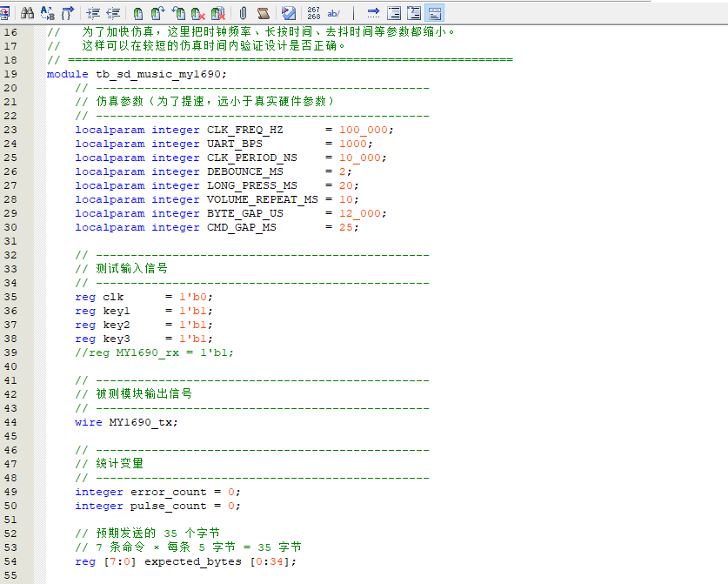Image resolution: width=728 pixels, height=584 pixels.
Task: Open Insert Template scroll icon
Action: (264, 13)
